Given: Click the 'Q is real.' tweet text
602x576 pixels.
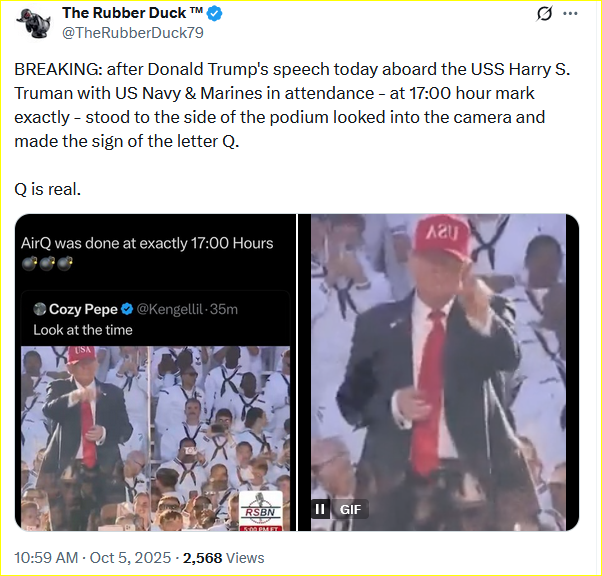Looking at the screenshot, I should (x=48, y=189).
